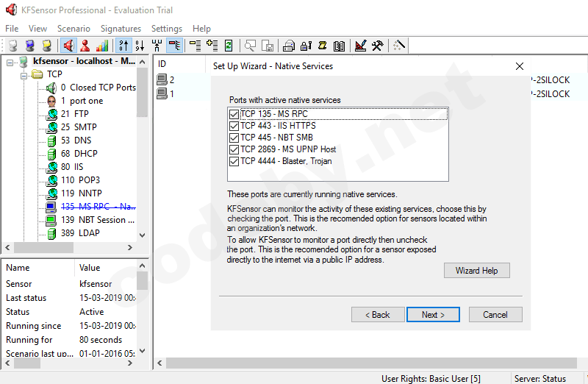Click the port tree horizontal scroll-right arrow

click(x=130, y=247)
